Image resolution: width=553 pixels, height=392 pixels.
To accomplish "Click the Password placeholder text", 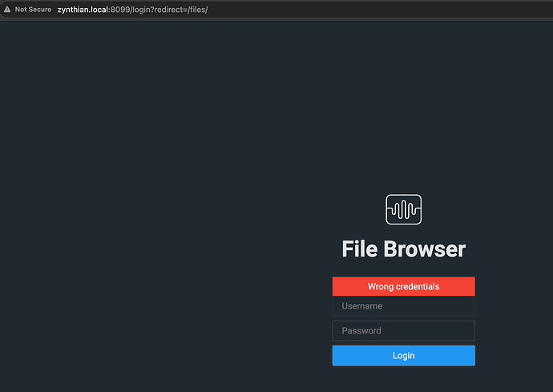I will click(361, 330).
